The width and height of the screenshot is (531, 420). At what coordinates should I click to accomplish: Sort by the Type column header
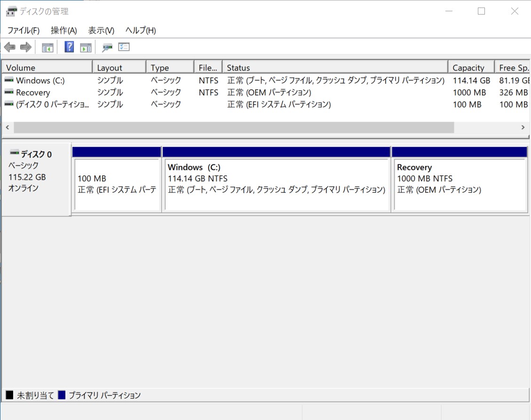(x=170, y=68)
